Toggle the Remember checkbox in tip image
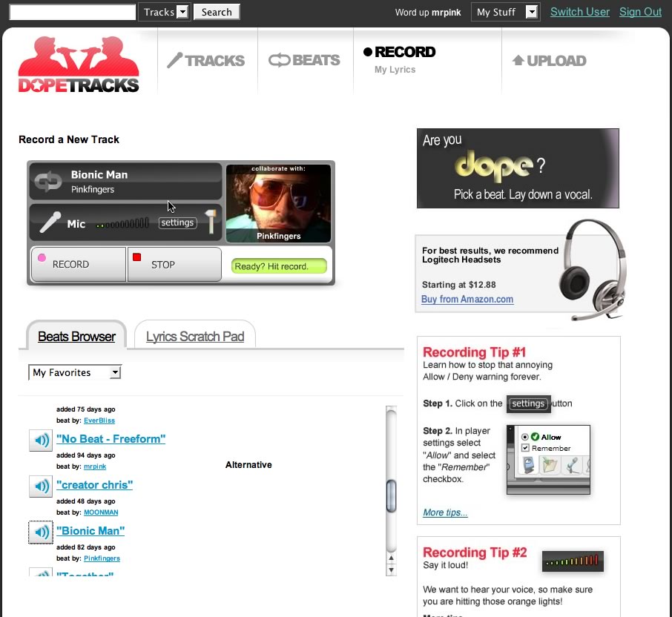 coord(525,448)
